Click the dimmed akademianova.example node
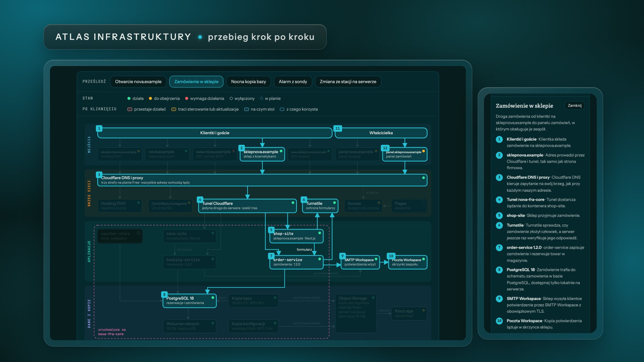The image size is (644, 362). coord(120,154)
